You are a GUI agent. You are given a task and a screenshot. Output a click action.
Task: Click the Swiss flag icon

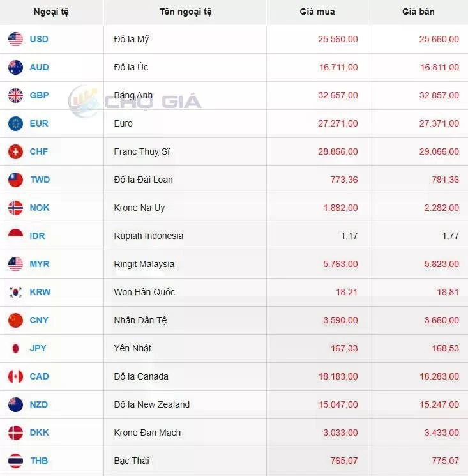tap(16, 151)
